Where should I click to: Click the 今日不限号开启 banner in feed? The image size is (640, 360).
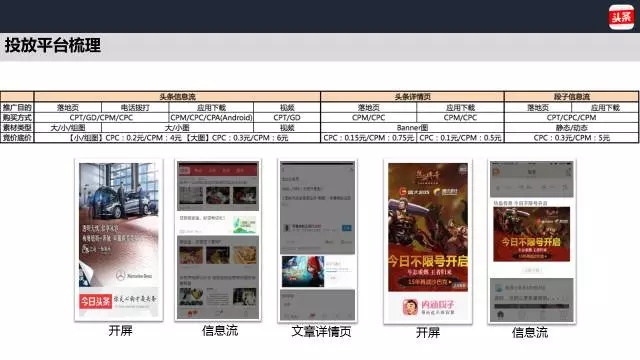pos(531,234)
